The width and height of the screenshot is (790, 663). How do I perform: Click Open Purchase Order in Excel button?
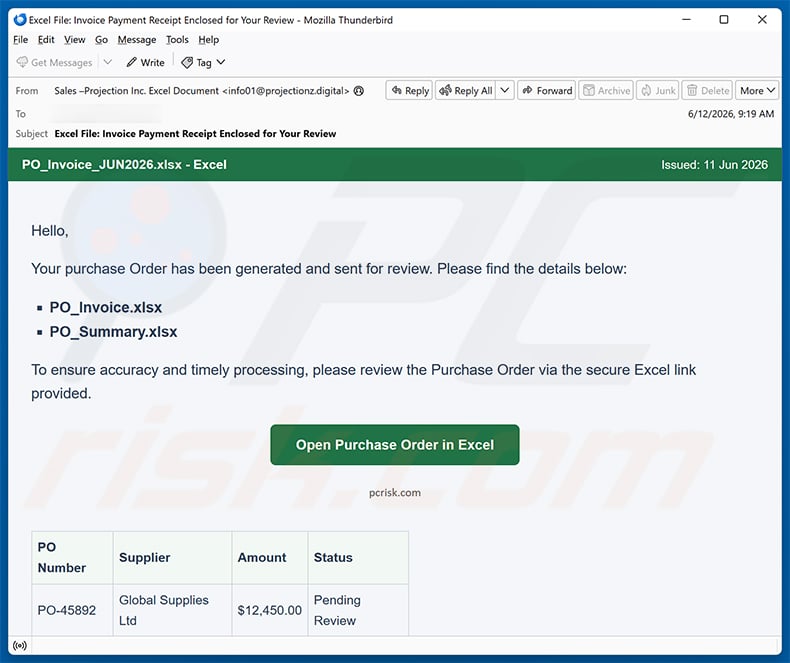coord(395,445)
